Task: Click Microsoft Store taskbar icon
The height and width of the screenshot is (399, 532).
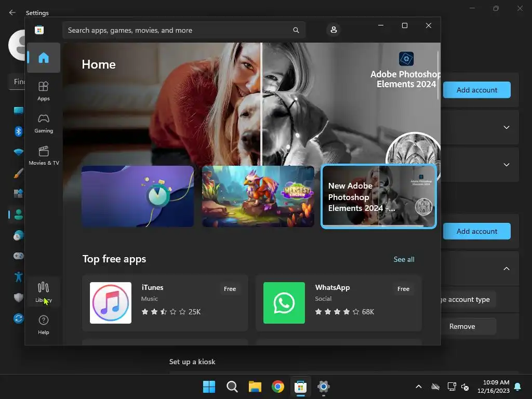Action: pos(301,387)
